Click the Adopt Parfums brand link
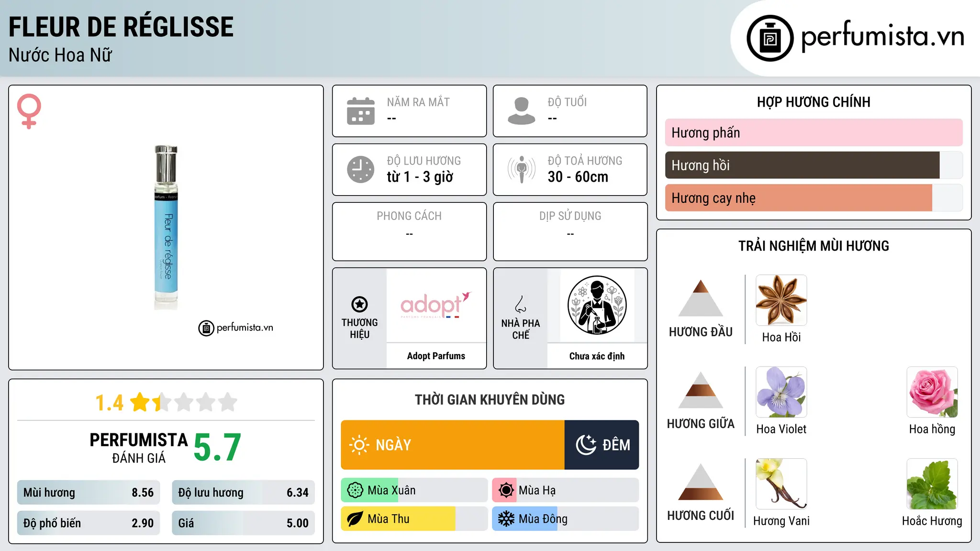The width and height of the screenshot is (980, 551). (436, 356)
